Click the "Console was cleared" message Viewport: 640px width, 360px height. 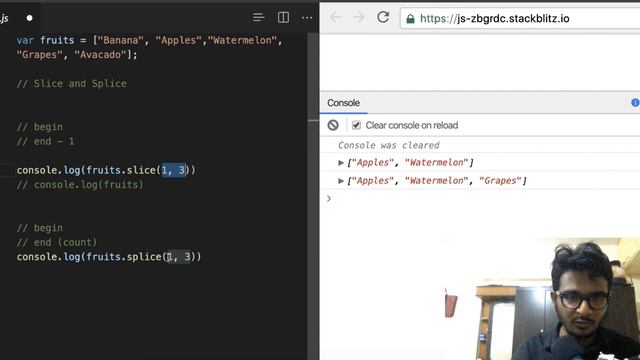[x=389, y=145]
